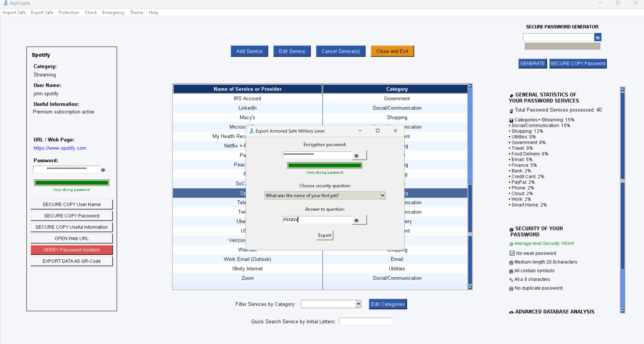
Task: Click the down arrow of the table scrollbar
Action: coord(470,287)
